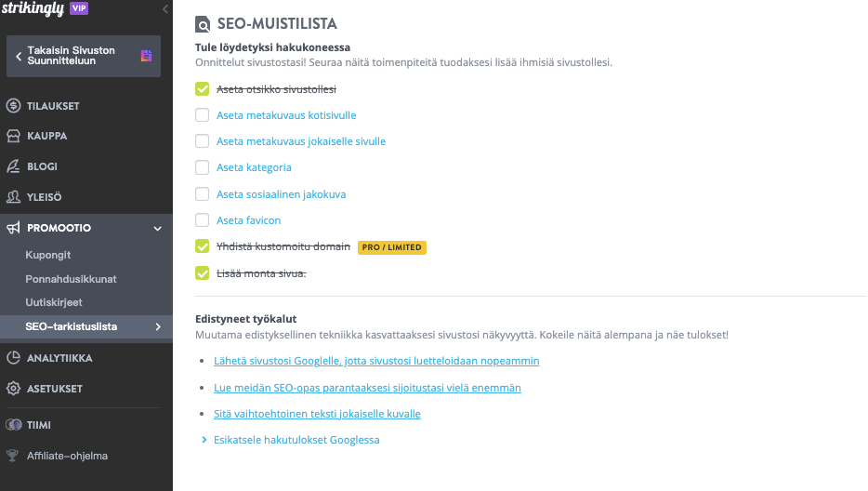Click the PRO / LIMITED badge
The height and width of the screenshot is (491, 868).
(392, 247)
